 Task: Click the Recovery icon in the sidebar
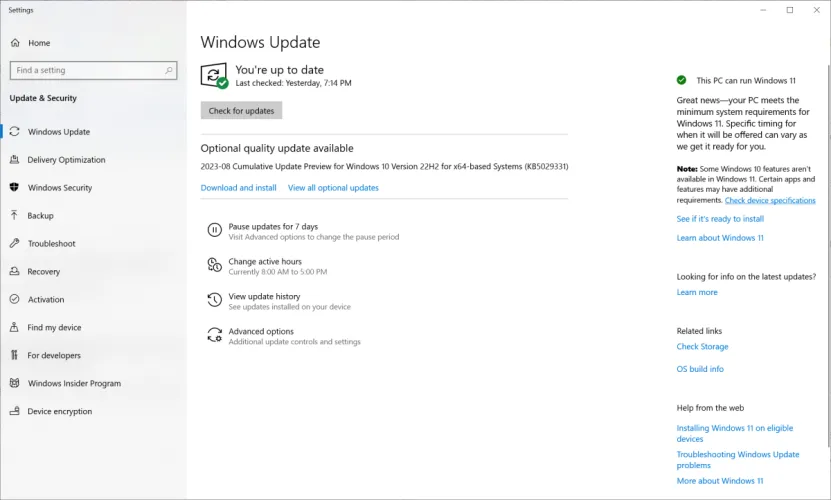coord(15,272)
